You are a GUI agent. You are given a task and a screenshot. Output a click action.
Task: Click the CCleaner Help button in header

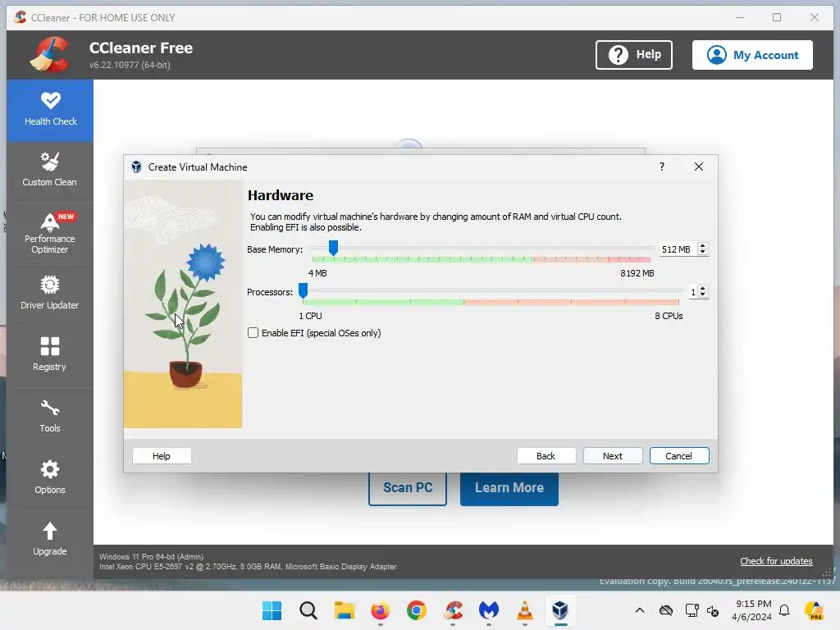coord(634,55)
